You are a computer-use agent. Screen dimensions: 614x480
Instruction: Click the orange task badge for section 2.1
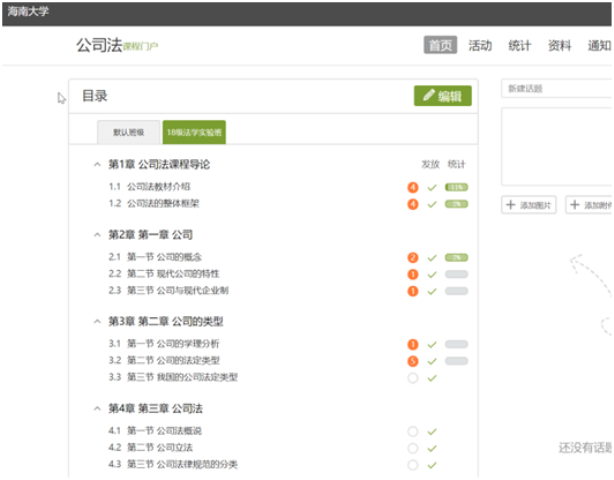point(412,257)
